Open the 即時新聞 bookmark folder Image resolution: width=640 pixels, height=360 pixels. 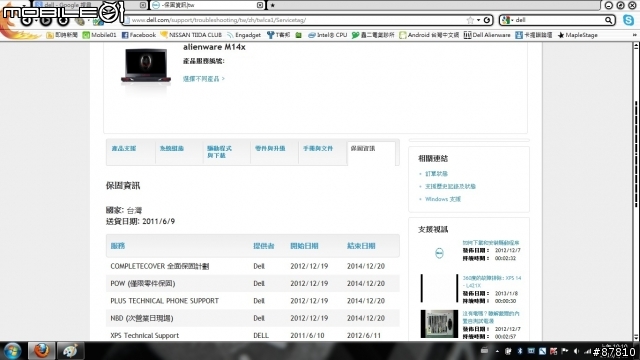pyautogui.click(x=62, y=35)
